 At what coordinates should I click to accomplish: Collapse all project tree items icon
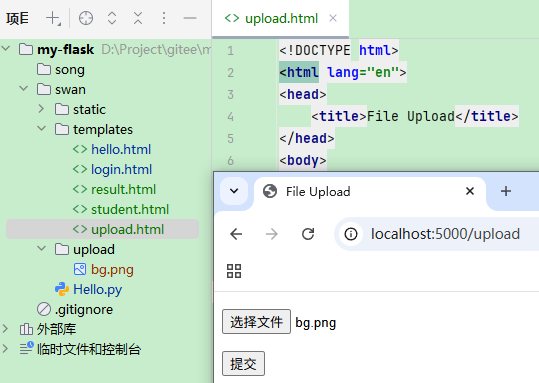(x=138, y=18)
